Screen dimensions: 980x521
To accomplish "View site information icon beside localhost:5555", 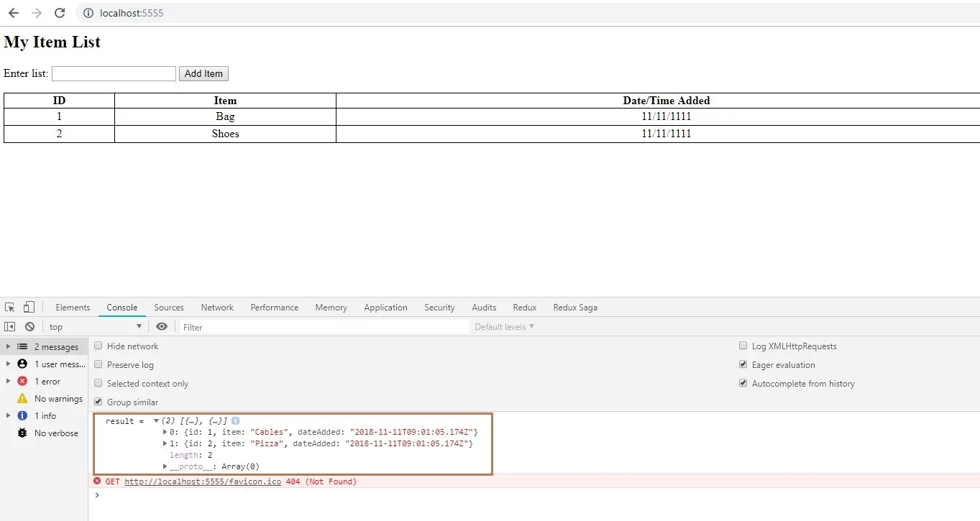I will point(88,13).
